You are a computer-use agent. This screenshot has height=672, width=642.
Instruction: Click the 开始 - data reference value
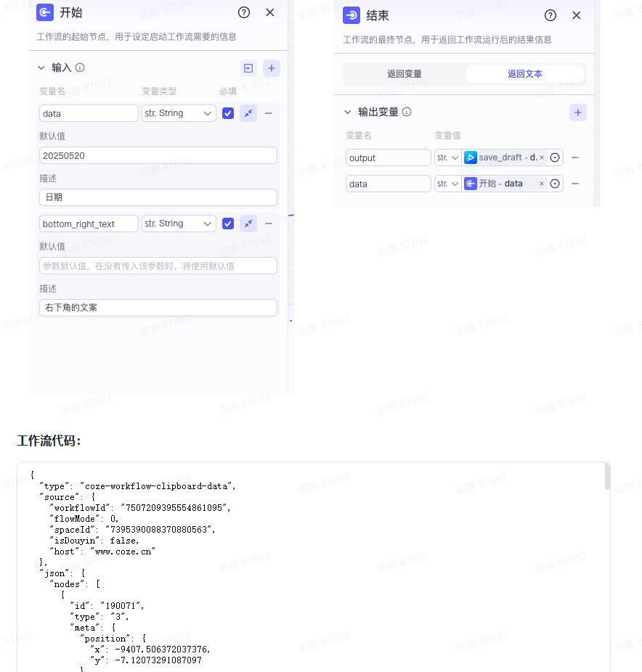500,184
